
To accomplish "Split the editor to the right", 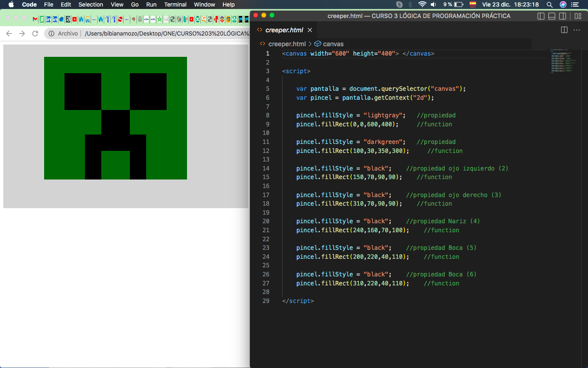I will [564, 30].
